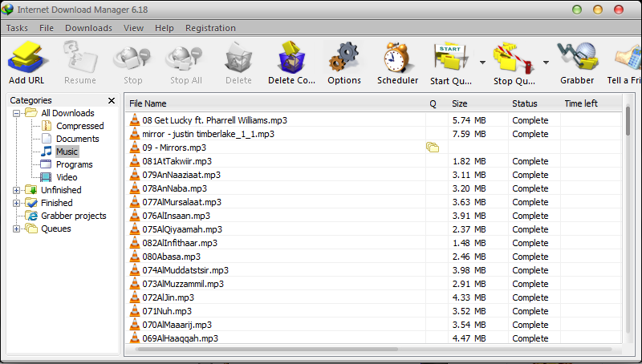Select file 077AlMursalaat.mp3
This screenshot has height=364, width=642.
click(x=182, y=202)
